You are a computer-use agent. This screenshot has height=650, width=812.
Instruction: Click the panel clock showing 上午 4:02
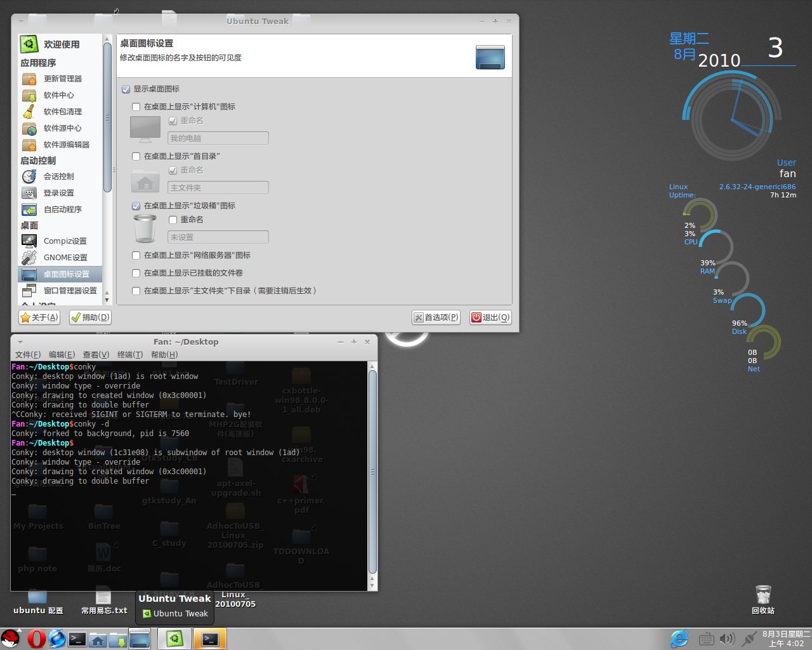point(786,639)
